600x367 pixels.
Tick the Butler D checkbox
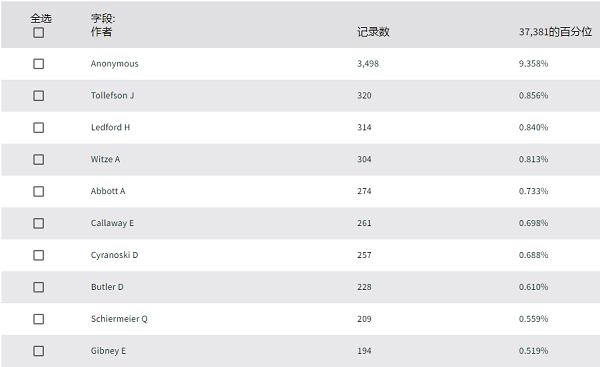point(38,287)
